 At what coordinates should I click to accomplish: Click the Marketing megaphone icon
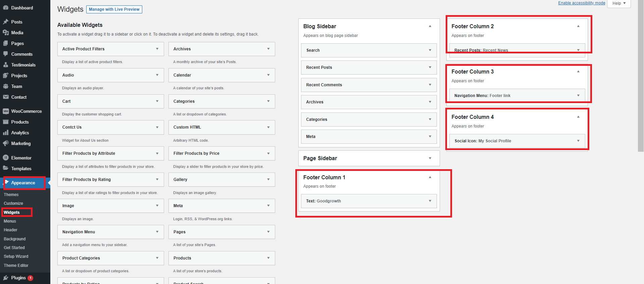point(6,143)
